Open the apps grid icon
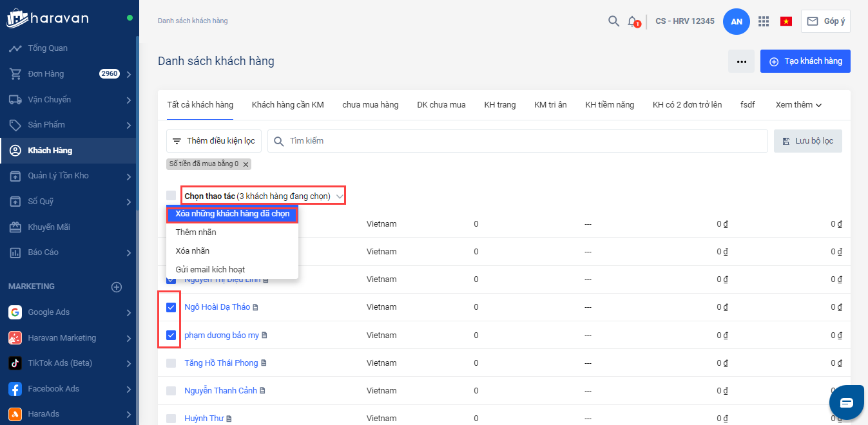Viewport: 868px width, 425px height. coord(764,21)
